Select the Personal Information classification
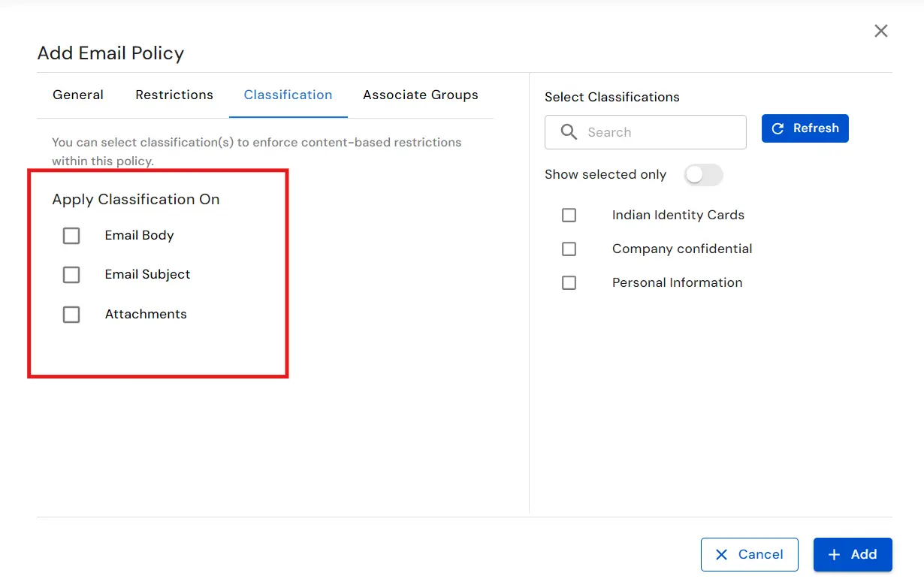The width and height of the screenshot is (924, 582). pyautogui.click(x=569, y=282)
